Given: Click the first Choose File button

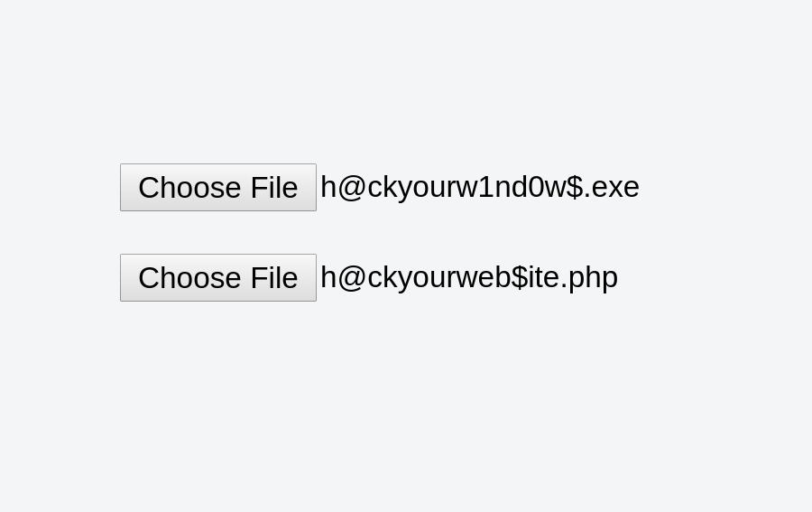Looking at the screenshot, I should (217, 187).
